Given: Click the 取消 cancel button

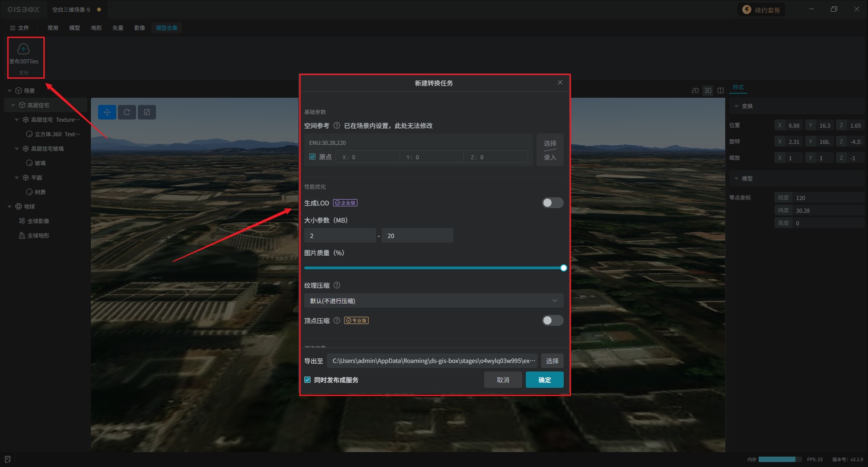Looking at the screenshot, I should pyautogui.click(x=503, y=380).
